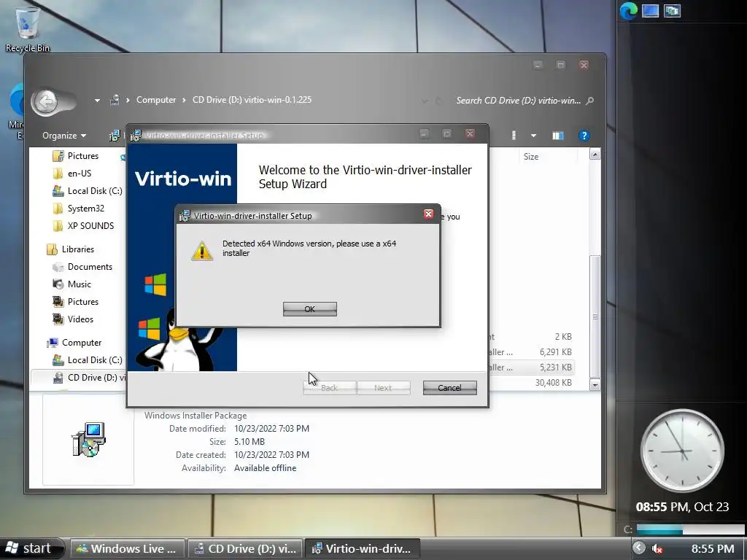Click the Size column header
This screenshot has width=747, height=560.
click(x=531, y=157)
